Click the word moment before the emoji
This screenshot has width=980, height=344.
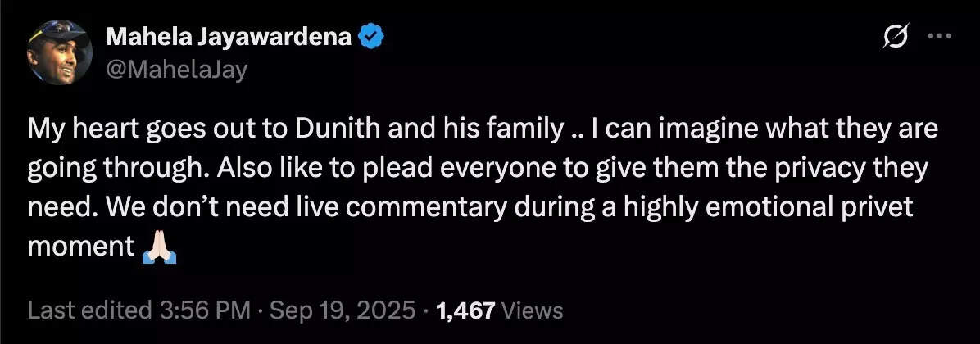coord(80,247)
